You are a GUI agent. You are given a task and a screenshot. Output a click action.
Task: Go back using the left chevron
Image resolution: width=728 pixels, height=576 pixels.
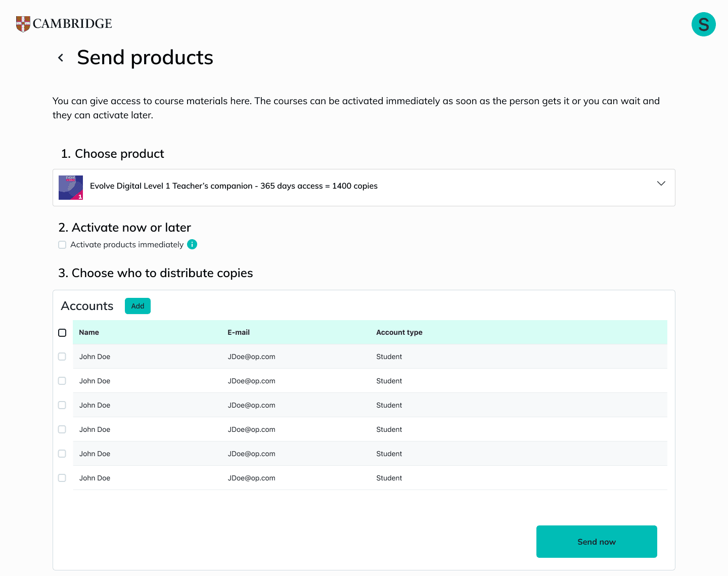(61, 58)
